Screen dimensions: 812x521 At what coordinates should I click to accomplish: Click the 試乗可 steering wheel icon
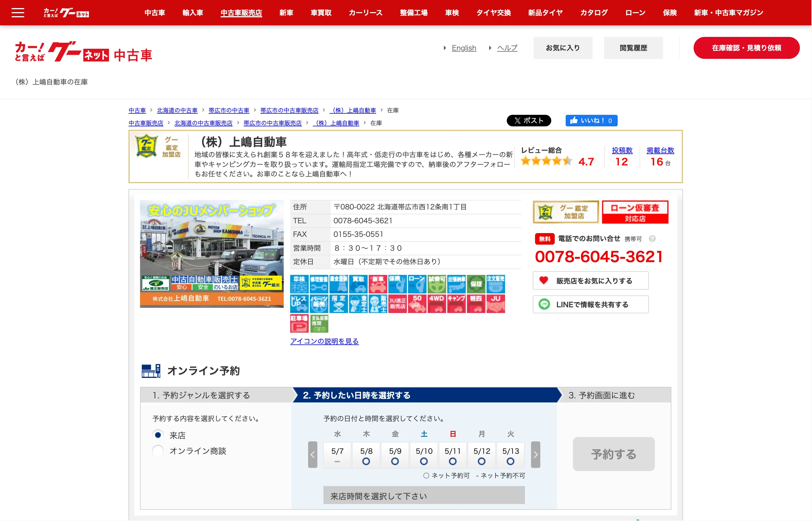pyautogui.click(x=437, y=284)
